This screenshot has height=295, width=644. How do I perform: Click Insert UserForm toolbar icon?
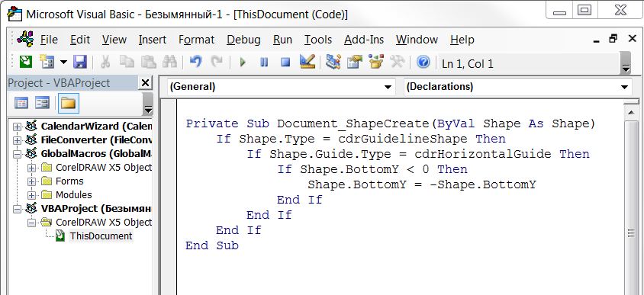pyautogui.click(x=47, y=63)
